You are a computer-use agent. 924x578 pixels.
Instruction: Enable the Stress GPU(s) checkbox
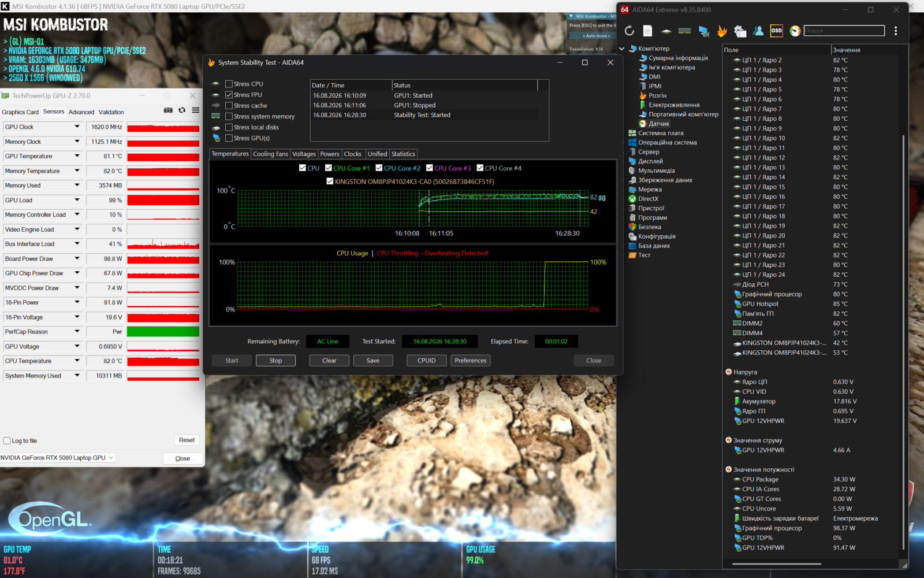click(x=229, y=138)
